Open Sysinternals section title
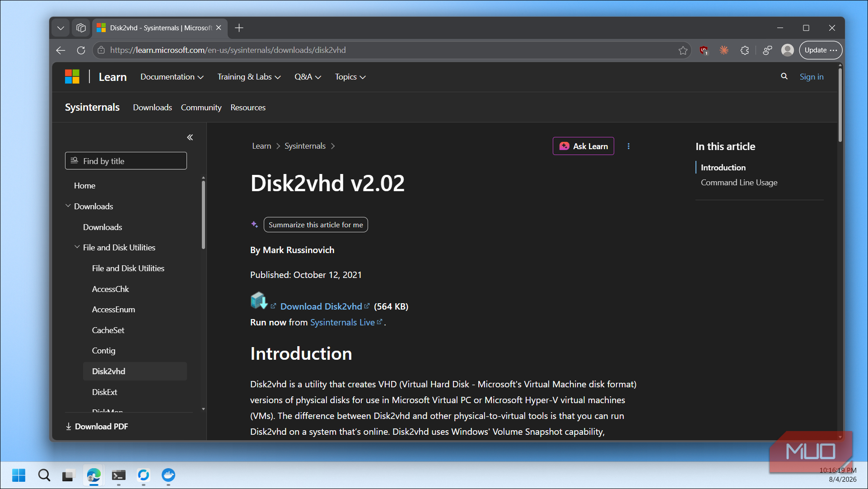Screen dimensions: 868x489 pyautogui.click(x=92, y=108)
